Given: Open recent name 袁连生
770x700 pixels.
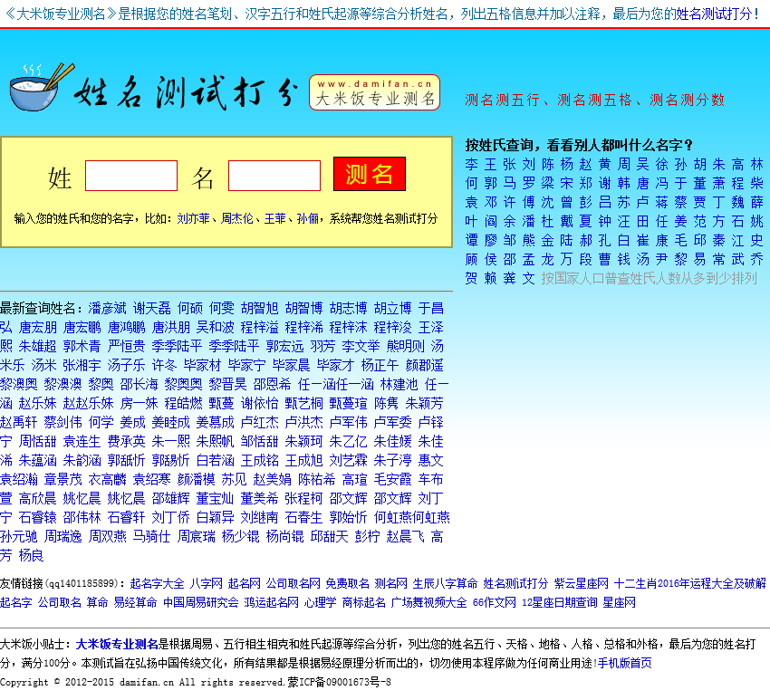Looking at the screenshot, I should click(82, 441).
